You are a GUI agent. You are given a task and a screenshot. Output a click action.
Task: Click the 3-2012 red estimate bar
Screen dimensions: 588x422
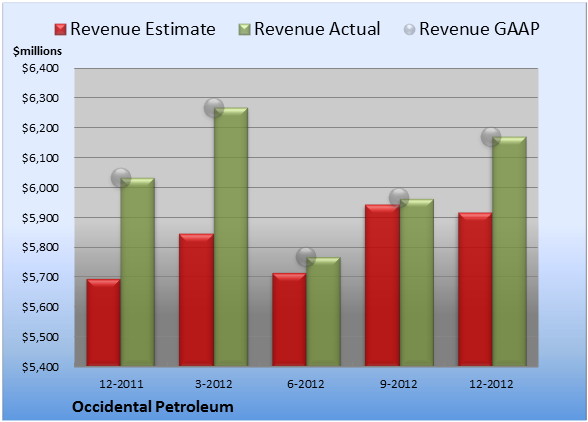pos(196,300)
